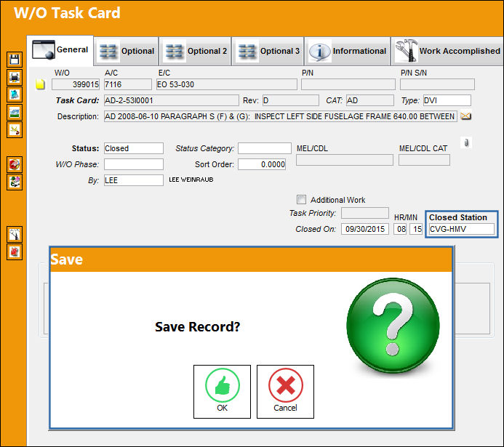504x447 pixels.
Task: Click the pen and tools icon in the lower sidebar
Action: tap(15, 235)
